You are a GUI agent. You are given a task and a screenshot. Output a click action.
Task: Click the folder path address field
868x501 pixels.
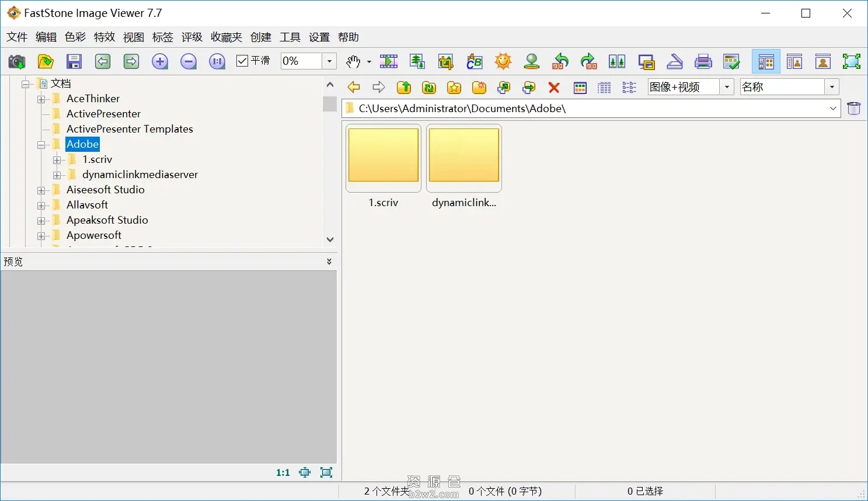(590, 109)
